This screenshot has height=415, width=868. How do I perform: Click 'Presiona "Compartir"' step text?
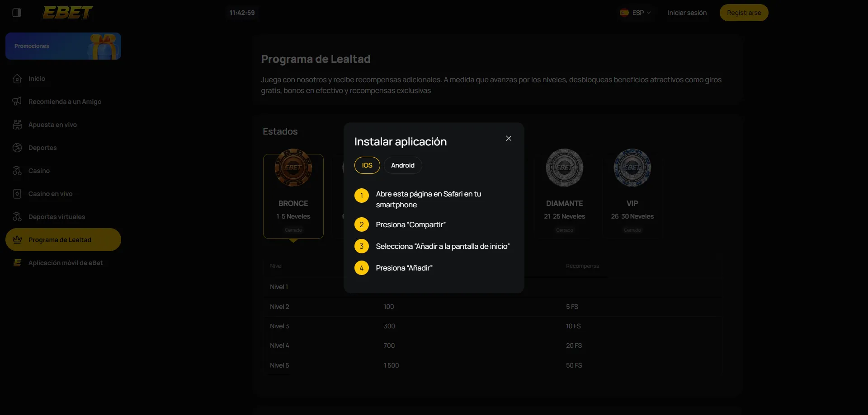point(410,224)
